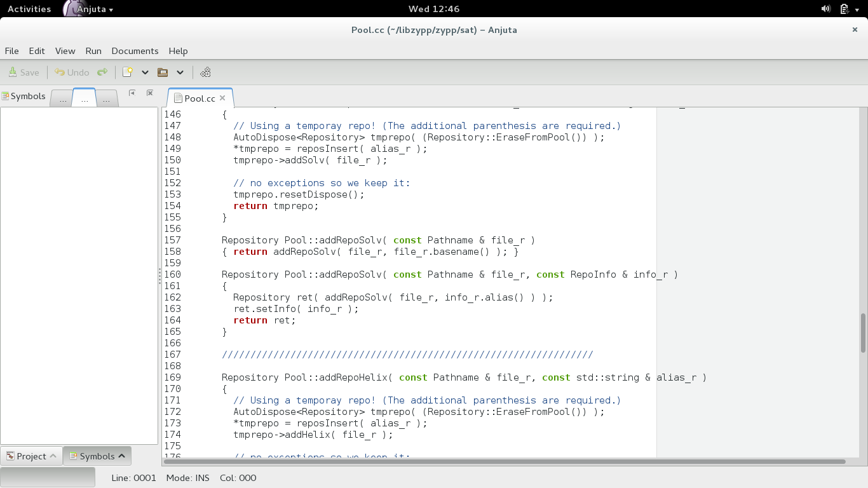Create a new file via toolbar icon
Viewport: 868px width, 488px height.
click(x=128, y=72)
